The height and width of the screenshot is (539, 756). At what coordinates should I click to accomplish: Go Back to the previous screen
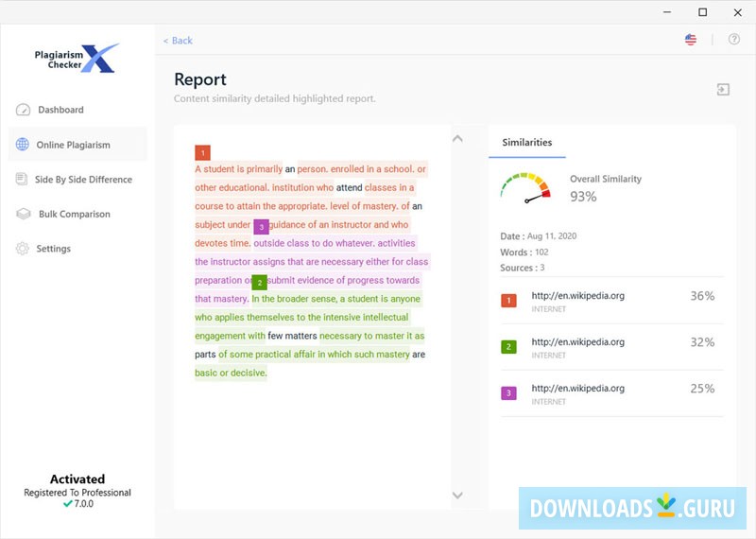pos(178,41)
